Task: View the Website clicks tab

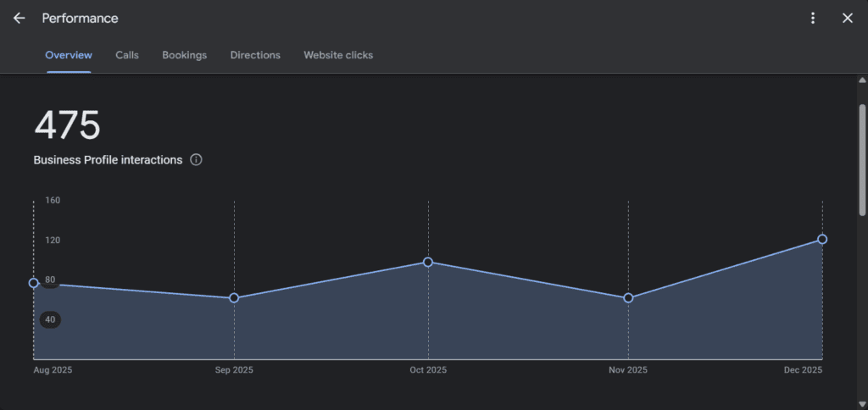Action: click(x=338, y=55)
